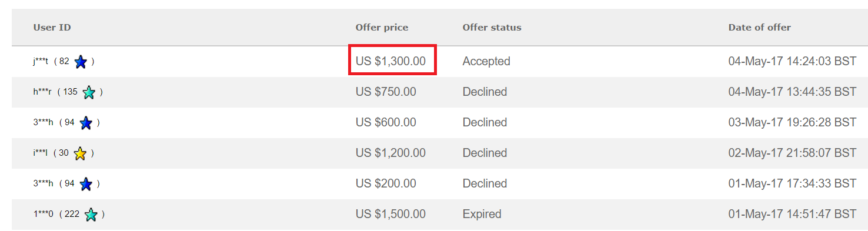Click the blue star in the US $600.00 row
The width and height of the screenshot is (868, 231).
point(86,123)
